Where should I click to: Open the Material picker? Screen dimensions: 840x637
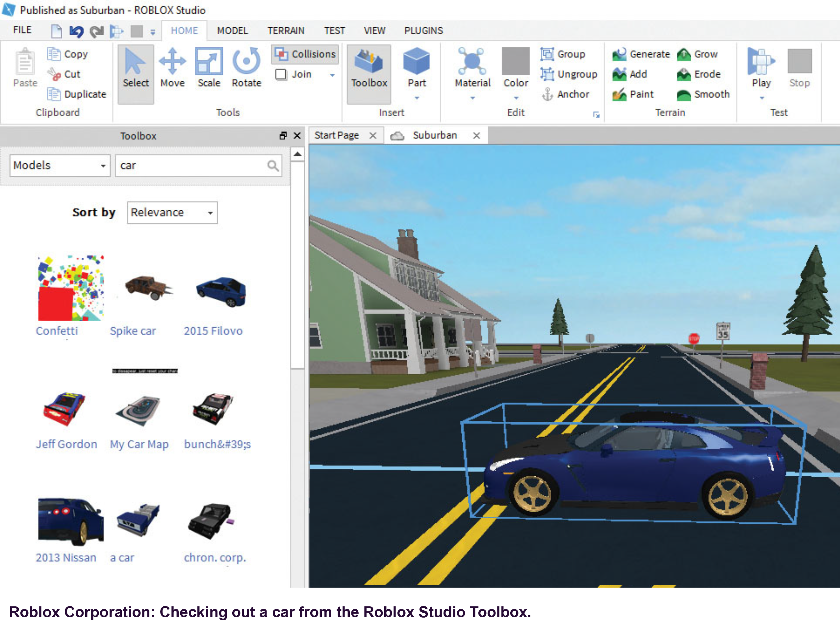pos(472,67)
